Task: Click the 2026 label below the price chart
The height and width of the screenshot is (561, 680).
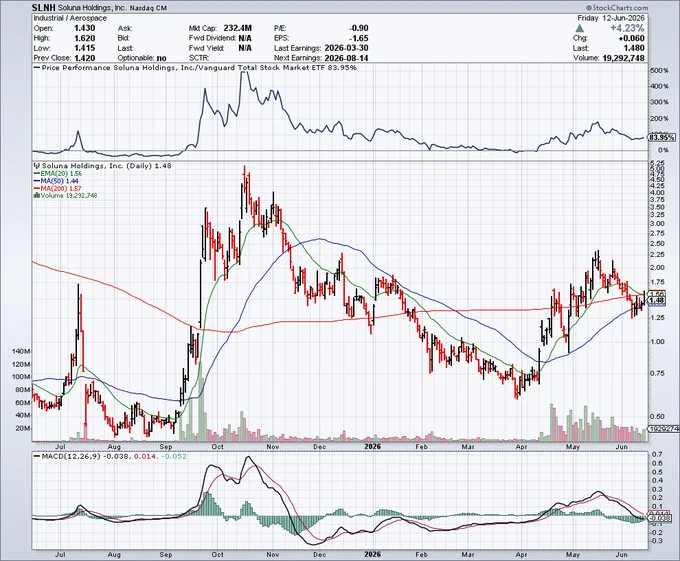Action: tap(372, 447)
